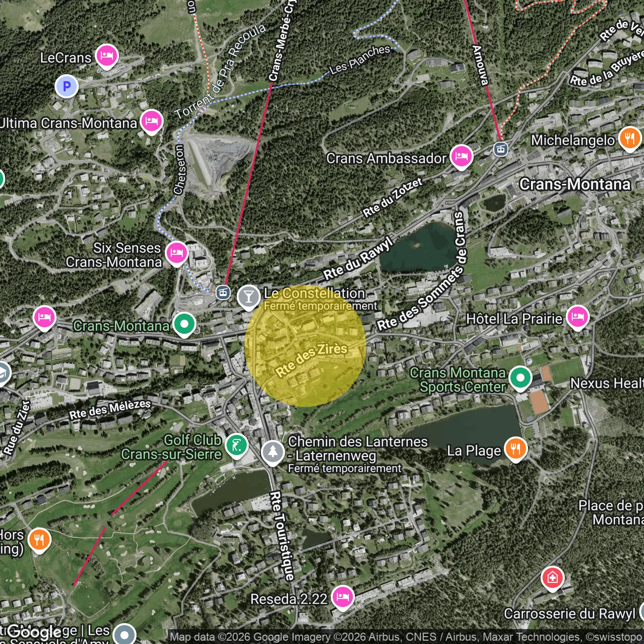Select the Ultima Crans-Montana label
This screenshot has width=644, height=644.
pyautogui.click(x=68, y=123)
